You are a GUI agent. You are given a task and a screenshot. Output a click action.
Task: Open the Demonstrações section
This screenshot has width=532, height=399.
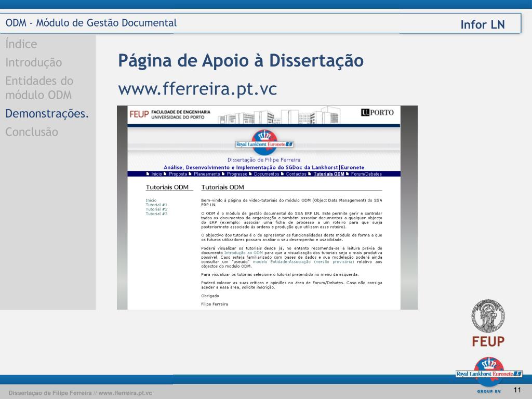click(47, 113)
